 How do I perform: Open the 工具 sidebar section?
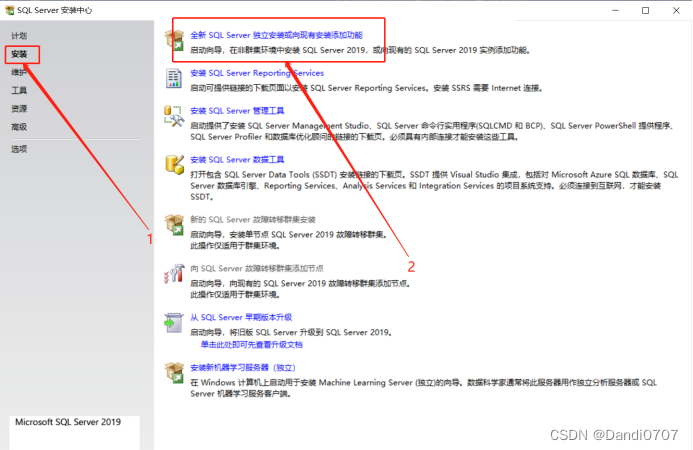[x=19, y=91]
